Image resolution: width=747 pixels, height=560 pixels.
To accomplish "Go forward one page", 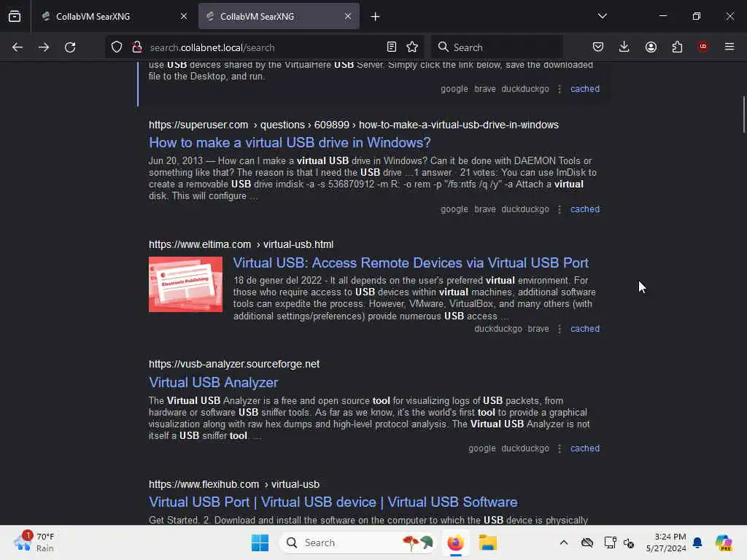I will pyautogui.click(x=44, y=47).
